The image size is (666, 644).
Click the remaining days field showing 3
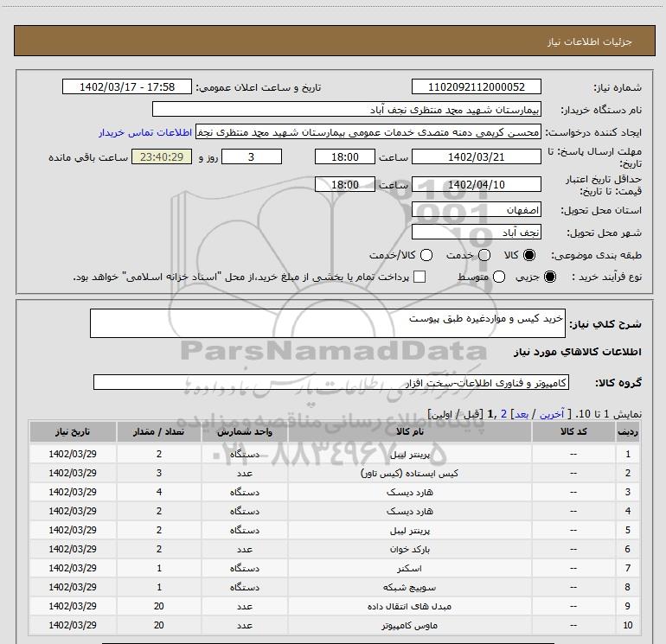(x=252, y=157)
